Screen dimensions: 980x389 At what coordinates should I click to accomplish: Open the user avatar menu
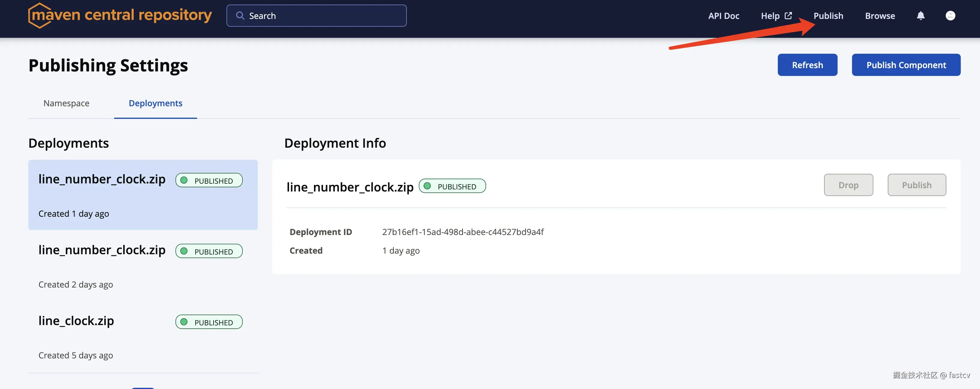950,16
